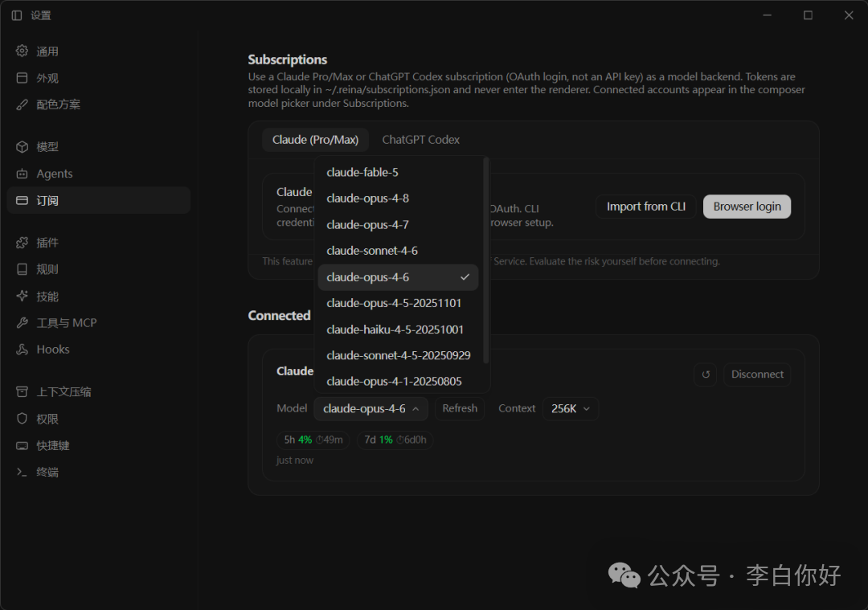This screenshot has height=610, width=868.
Task: Click the Refresh button next to Model
Action: [x=460, y=408]
